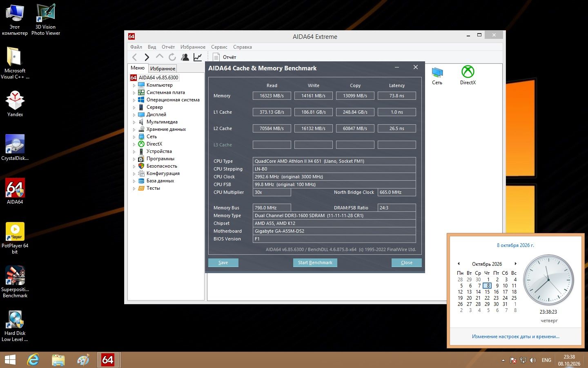This screenshot has width=588, height=368.
Task: Open the 3D Vision Photo Viewer shortcut
Action: click(46, 19)
